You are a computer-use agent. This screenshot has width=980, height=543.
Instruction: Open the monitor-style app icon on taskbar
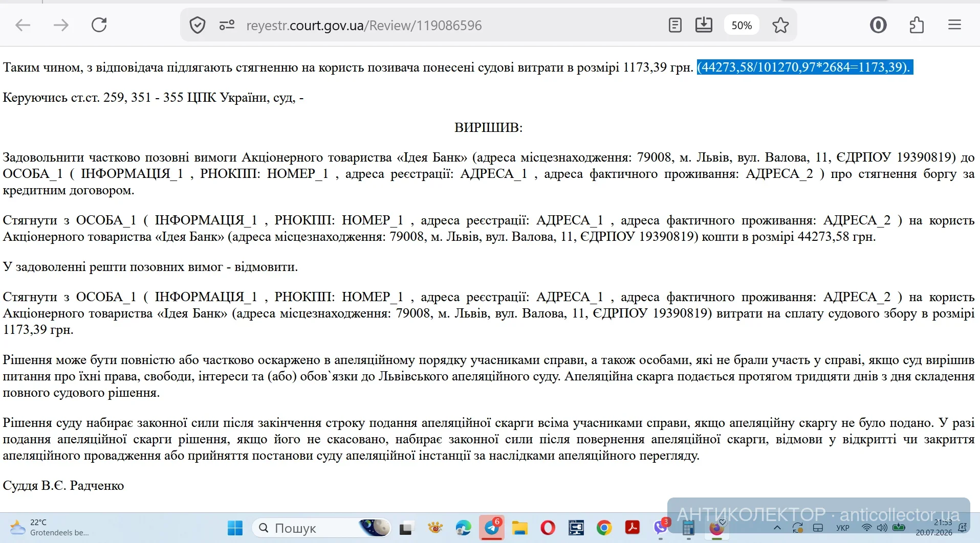(x=576, y=528)
